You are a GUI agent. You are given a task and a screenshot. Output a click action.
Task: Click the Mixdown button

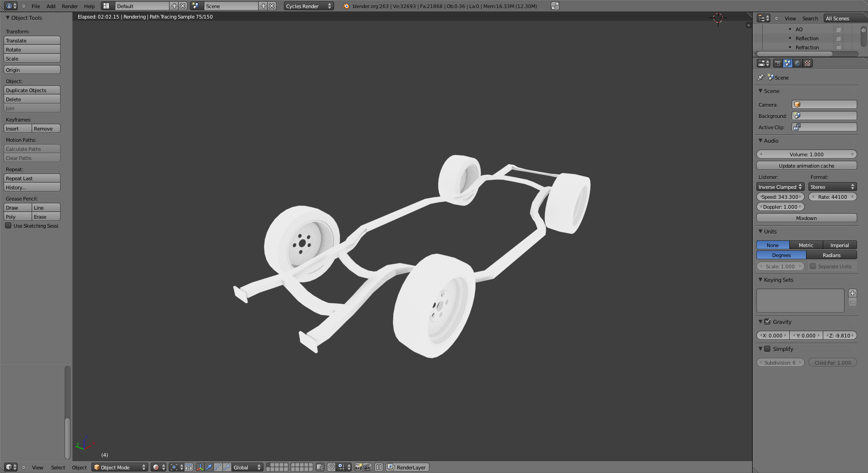coord(807,218)
